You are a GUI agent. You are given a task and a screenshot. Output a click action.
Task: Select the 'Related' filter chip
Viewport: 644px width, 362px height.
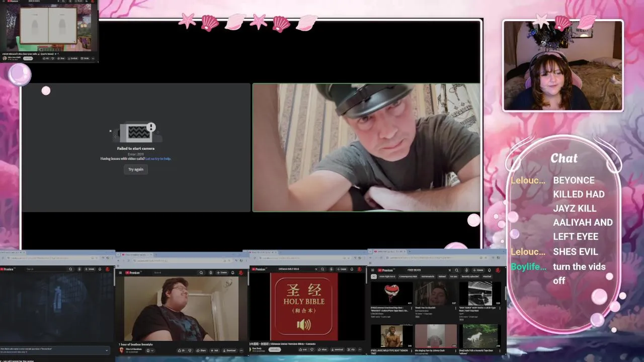click(x=442, y=277)
